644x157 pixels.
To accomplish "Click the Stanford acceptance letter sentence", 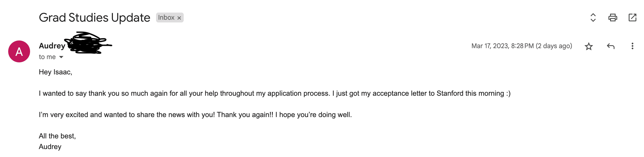I will (274, 93).
